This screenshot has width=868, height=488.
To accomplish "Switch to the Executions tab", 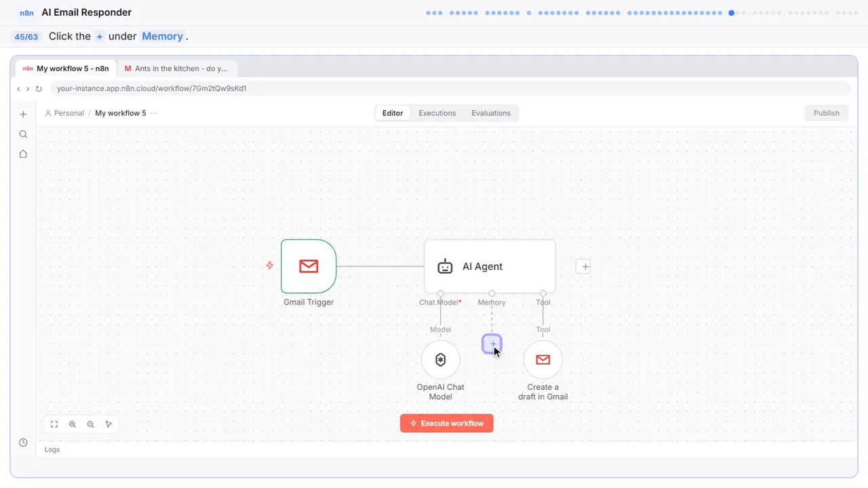I will pos(437,113).
